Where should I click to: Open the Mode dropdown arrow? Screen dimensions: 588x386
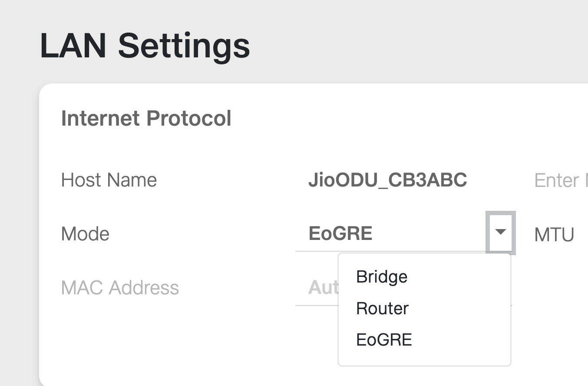point(500,233)
